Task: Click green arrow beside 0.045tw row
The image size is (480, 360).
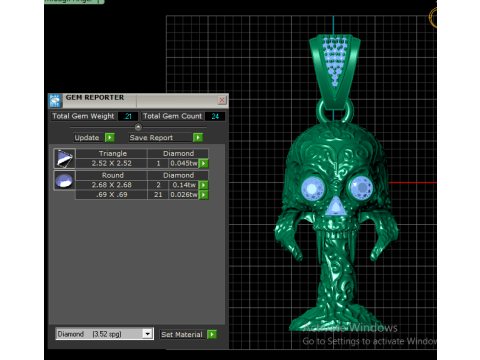Action: click(204, 163)
